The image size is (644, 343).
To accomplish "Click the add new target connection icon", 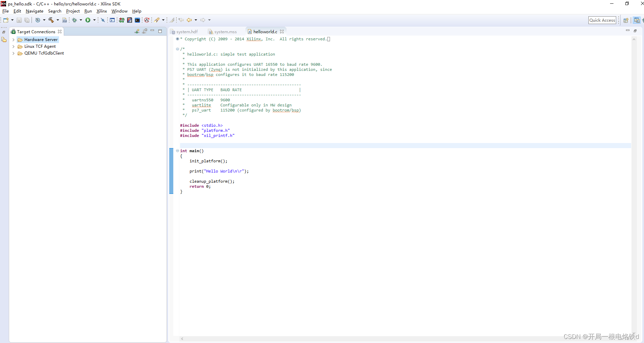I will click(137, 31).
